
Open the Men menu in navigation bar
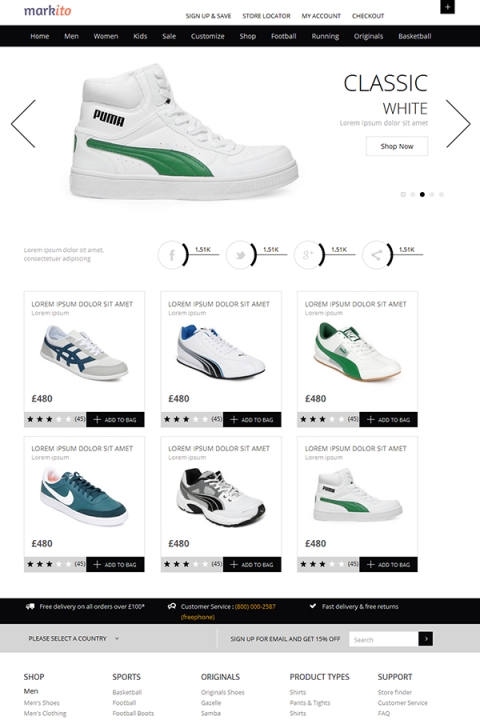(x=71, y=36)
